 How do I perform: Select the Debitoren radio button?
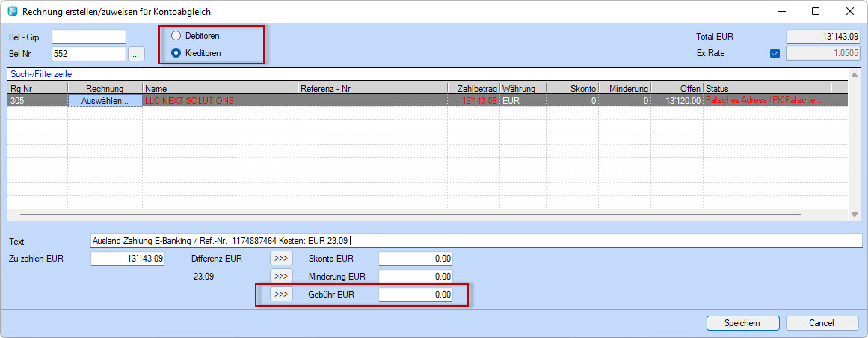click(x=176, y=36)
